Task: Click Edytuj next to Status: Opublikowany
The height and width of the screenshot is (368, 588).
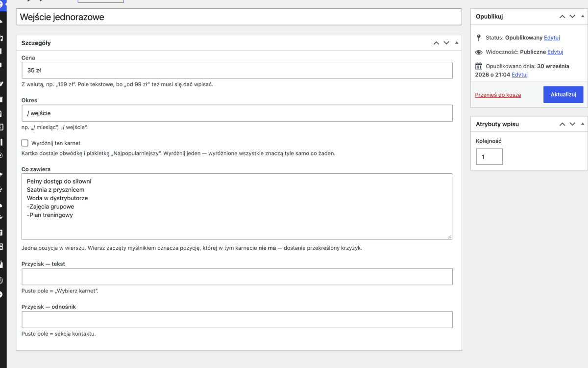Action: (x=552, y=38)
